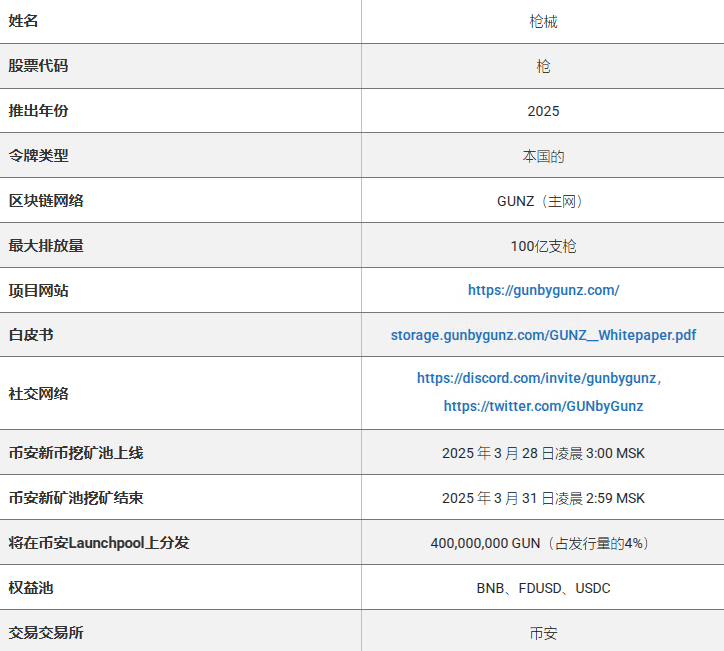724x651 pixels.
Task: Select the 区块链网络 label
Action: click(46, 200)
